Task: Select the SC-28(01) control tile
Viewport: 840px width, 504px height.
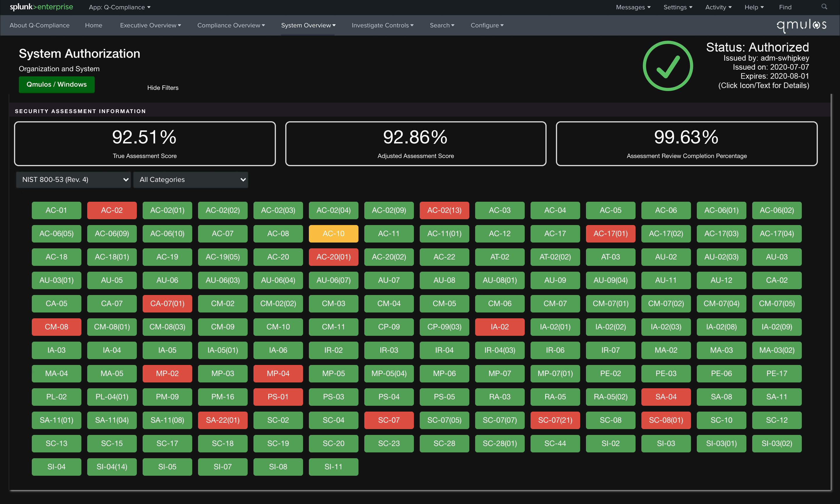Action: pyautogui.click(x=500, y=444)
